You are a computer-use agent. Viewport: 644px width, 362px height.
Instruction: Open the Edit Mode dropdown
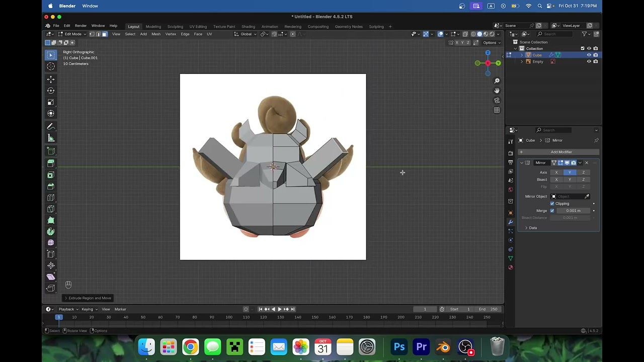coord(72,34)
